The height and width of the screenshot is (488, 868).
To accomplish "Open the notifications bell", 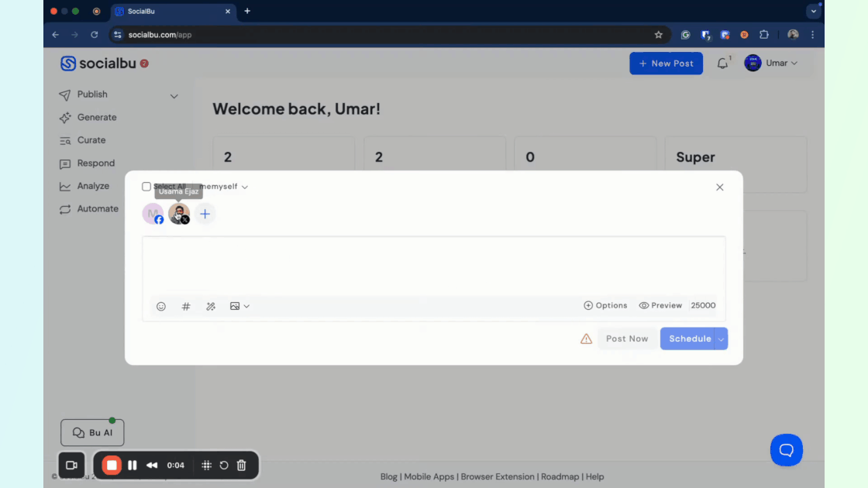I will [722, 64].
